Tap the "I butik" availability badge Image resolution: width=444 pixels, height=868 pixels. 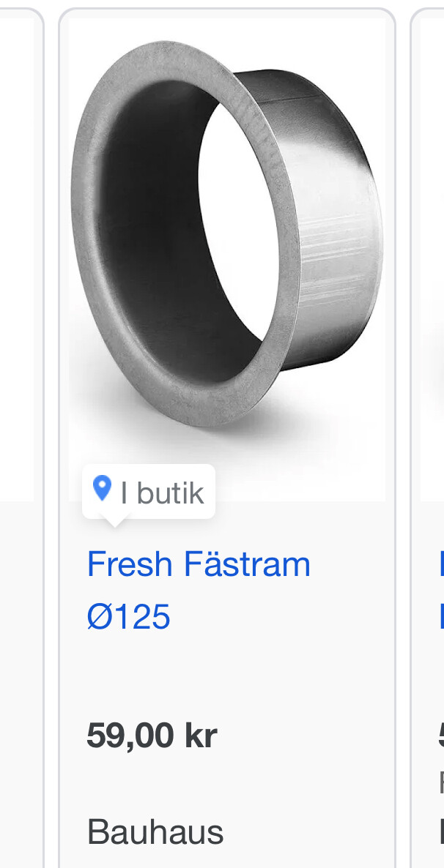(x=149, y=491)
